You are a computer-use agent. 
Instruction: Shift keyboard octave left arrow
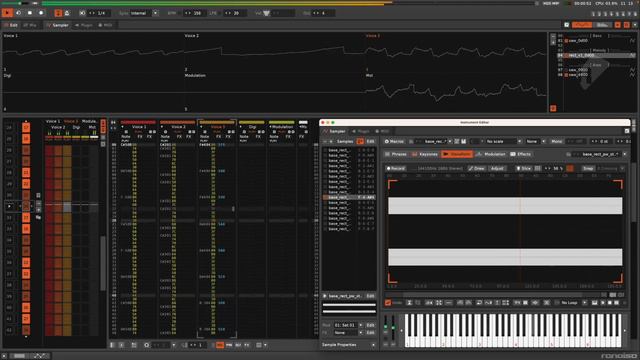[401, 331]
